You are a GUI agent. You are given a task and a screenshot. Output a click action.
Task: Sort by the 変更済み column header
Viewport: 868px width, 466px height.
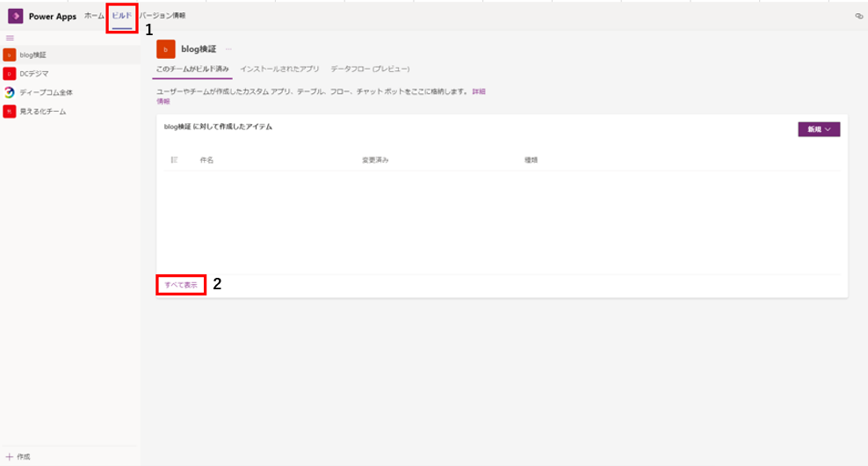click(x=375, y=160)
